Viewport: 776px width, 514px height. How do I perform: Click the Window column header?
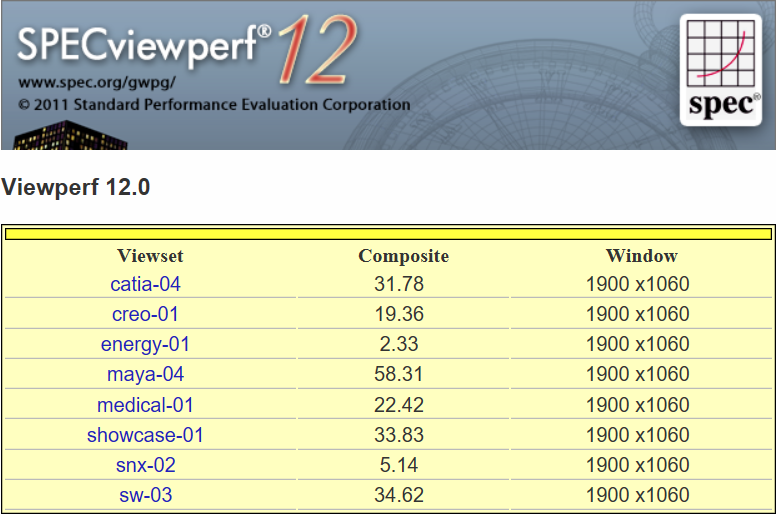tap(641, 256)
